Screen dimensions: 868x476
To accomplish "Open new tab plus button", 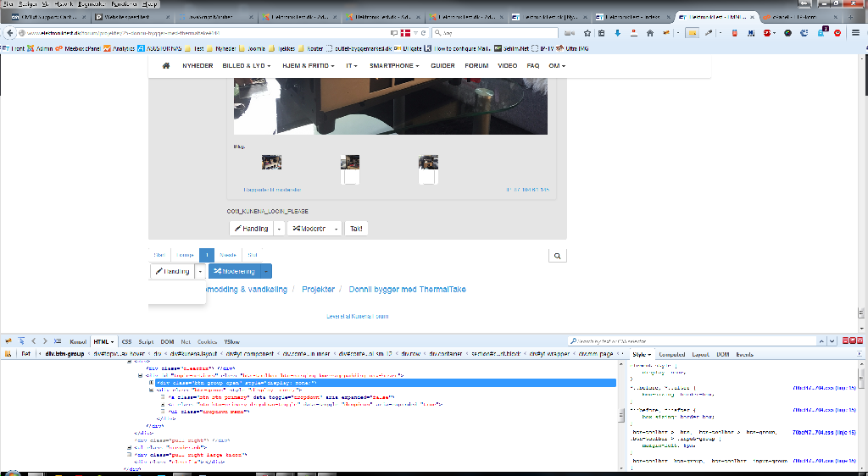I will 851,17.
